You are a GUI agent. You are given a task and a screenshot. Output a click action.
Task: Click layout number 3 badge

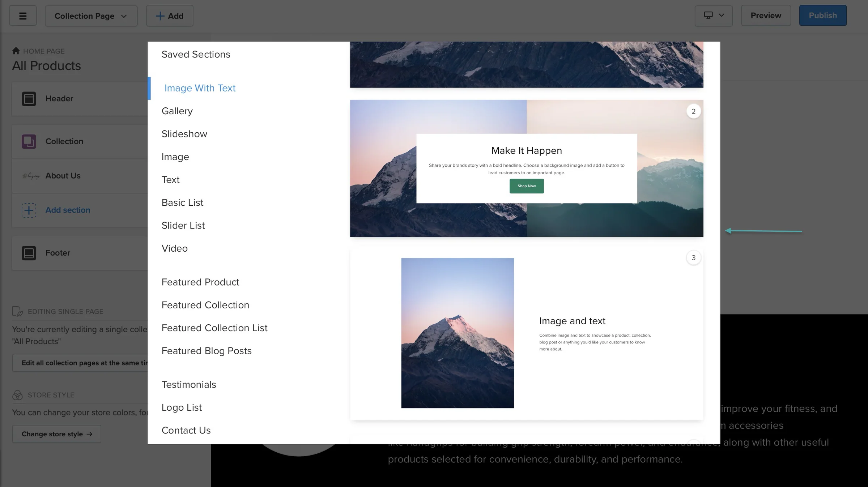coord(693,258)
